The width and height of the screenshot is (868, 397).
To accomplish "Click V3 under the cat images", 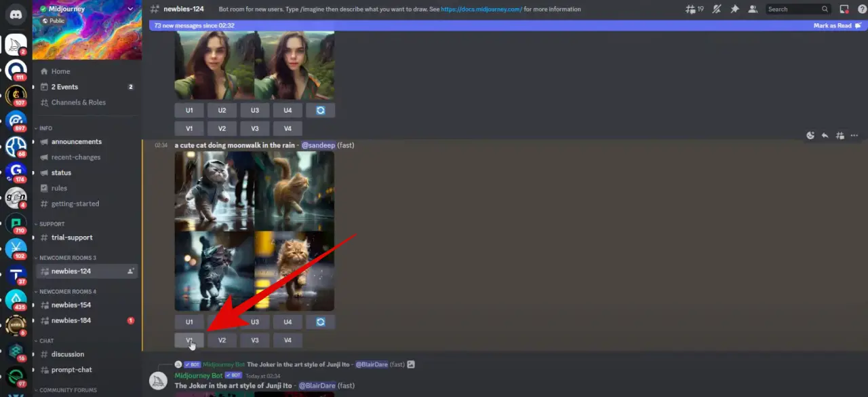I will tap(255, 340).
